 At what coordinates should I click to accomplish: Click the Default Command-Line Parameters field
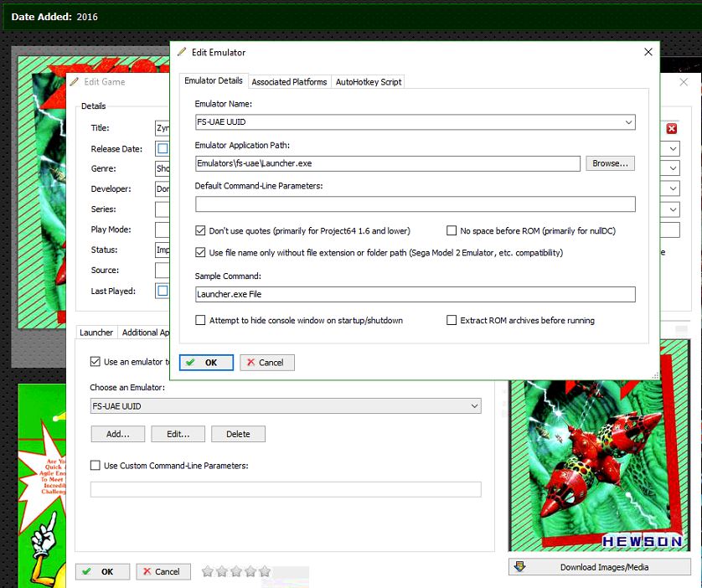[415, 204]
